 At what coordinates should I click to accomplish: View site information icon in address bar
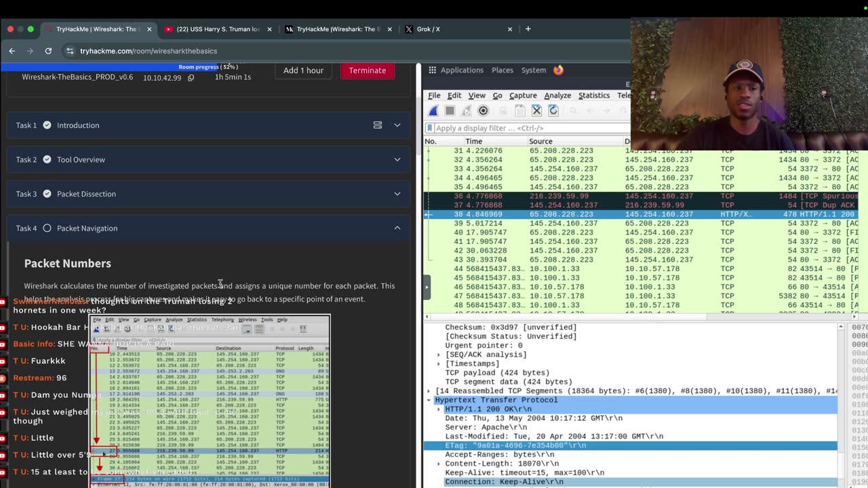69,51
